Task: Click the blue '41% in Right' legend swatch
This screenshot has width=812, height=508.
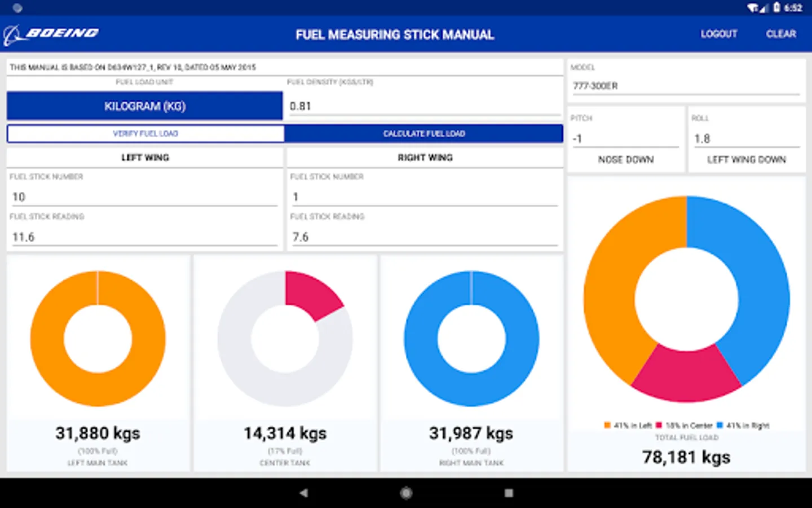Action: coord(720,425)
